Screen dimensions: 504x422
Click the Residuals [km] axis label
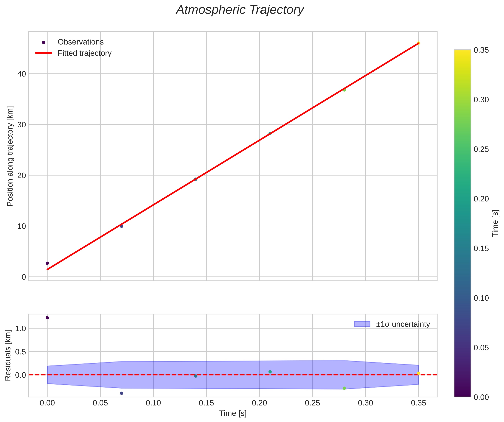coord(8,355)
